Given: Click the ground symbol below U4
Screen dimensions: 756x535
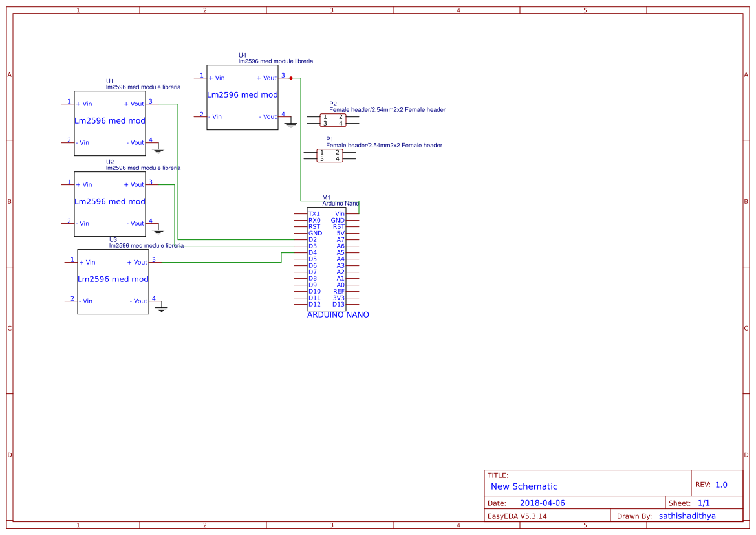Looking at the screenshot, I should click(x=290, y=124).
